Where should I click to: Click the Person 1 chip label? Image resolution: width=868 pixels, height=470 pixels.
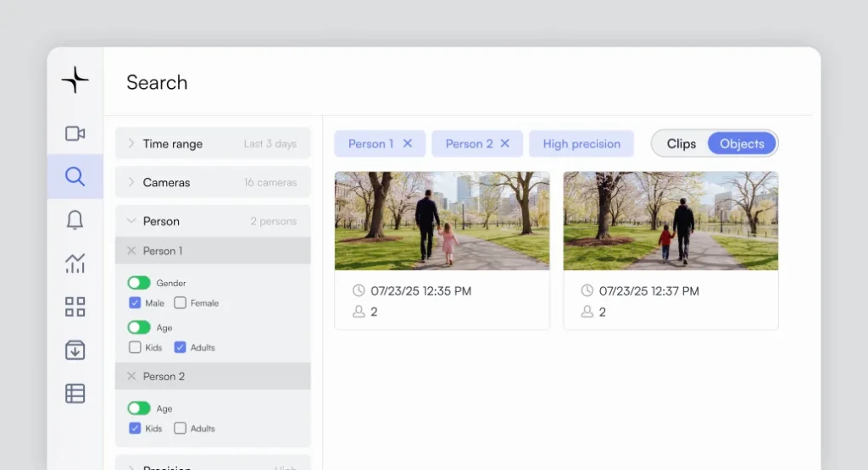tap(371, 144)
